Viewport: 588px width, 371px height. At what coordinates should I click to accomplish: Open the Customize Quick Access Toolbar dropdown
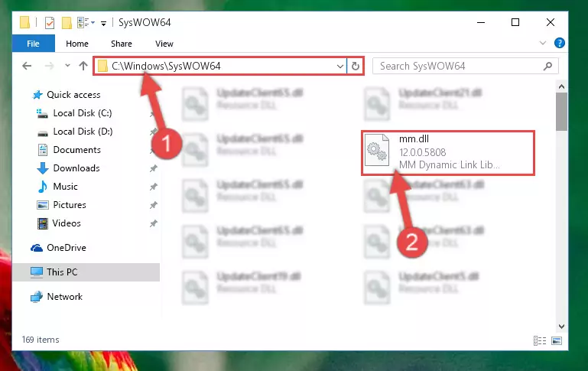[x=103, y=23]
